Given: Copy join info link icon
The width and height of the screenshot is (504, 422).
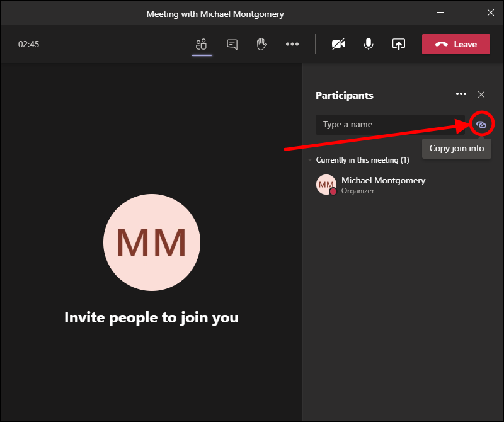Looking at the screenshot, I should [x=481, y=124].
